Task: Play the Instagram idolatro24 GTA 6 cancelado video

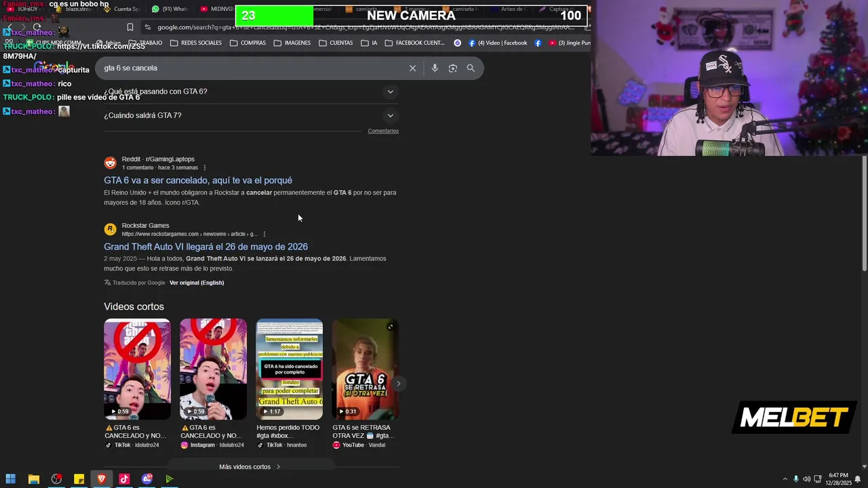Action: [213, 369]
